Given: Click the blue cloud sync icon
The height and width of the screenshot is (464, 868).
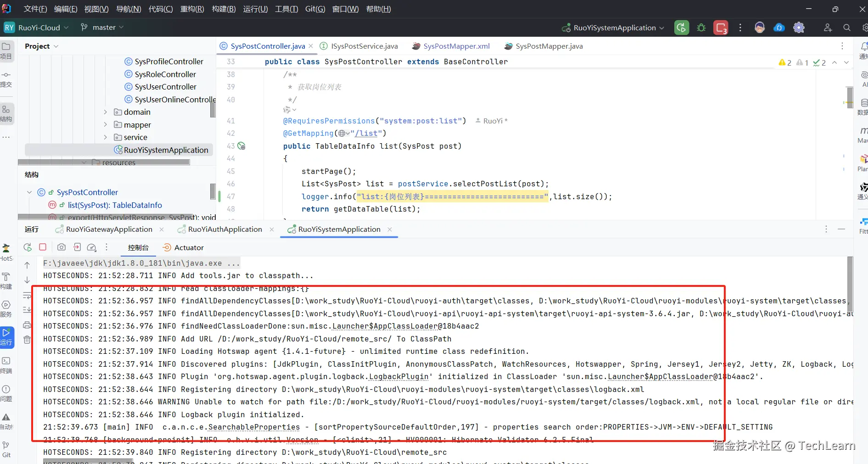Looking at the screenshot, I should 779,28.
